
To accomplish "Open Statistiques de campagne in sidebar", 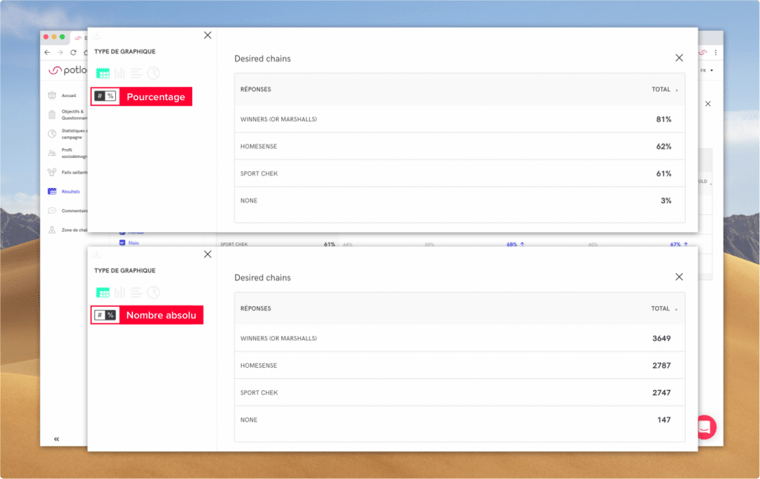I will (67, 134).
